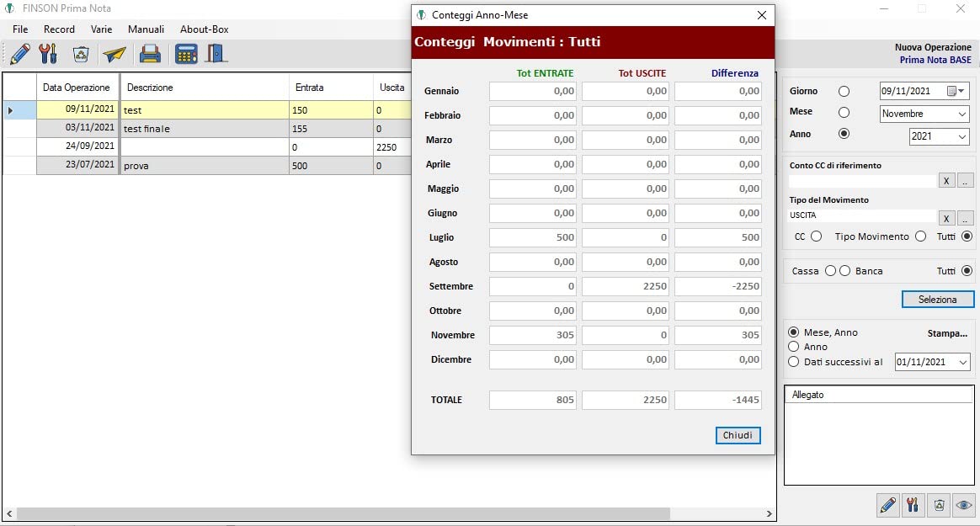Click the eye view icon at bottom right
The width and height of the screenshot is (980, 526).
click(x=963, y=506)
